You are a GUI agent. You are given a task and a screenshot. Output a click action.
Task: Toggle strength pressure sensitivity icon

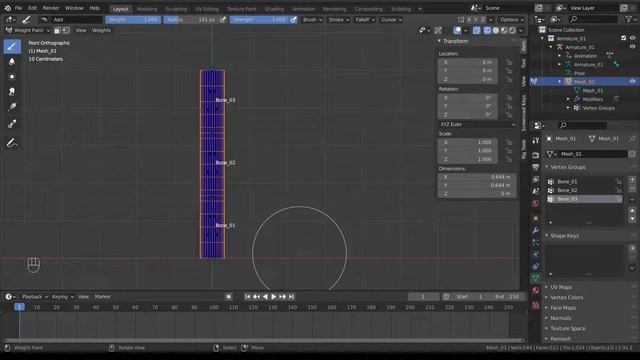pos(293,20)
